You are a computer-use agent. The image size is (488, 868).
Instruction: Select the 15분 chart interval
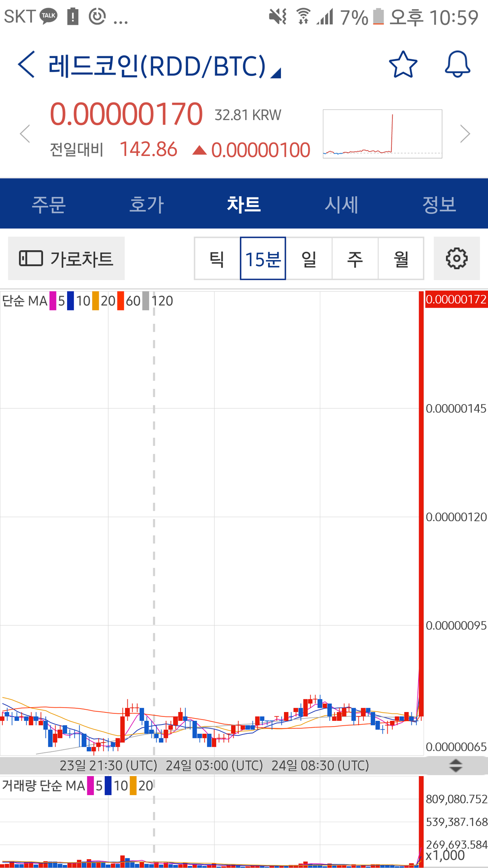tap(263, 259)
